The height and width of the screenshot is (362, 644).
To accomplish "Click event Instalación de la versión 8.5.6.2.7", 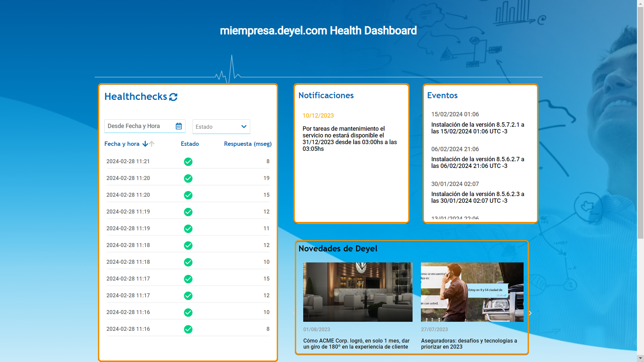I will (x=478, y=163).
